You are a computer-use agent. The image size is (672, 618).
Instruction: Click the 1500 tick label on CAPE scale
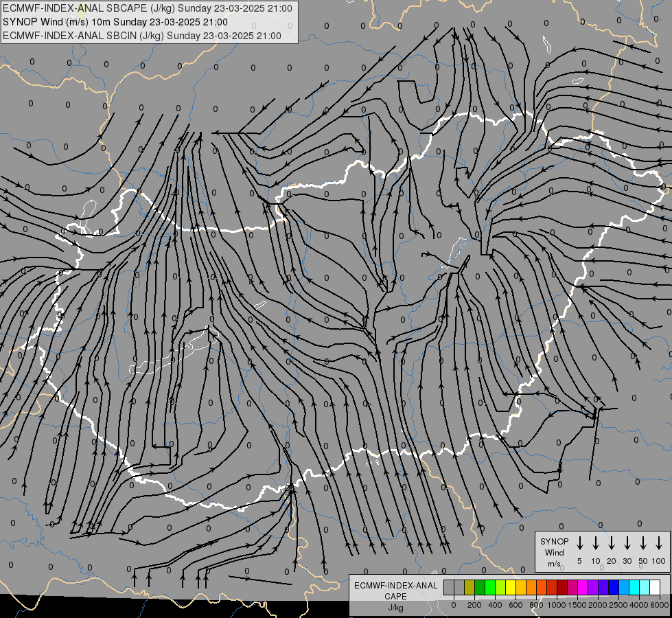coord(577,605)
